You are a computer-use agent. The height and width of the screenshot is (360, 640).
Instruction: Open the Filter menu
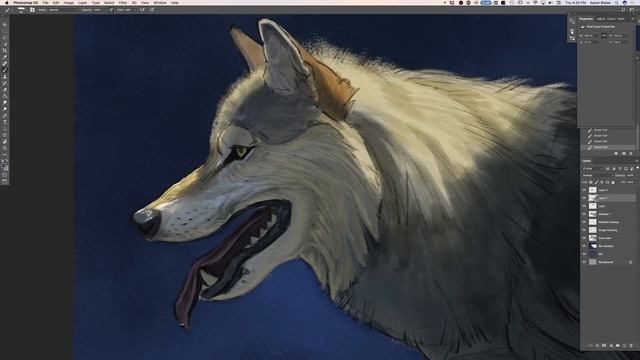click(123, 2)
